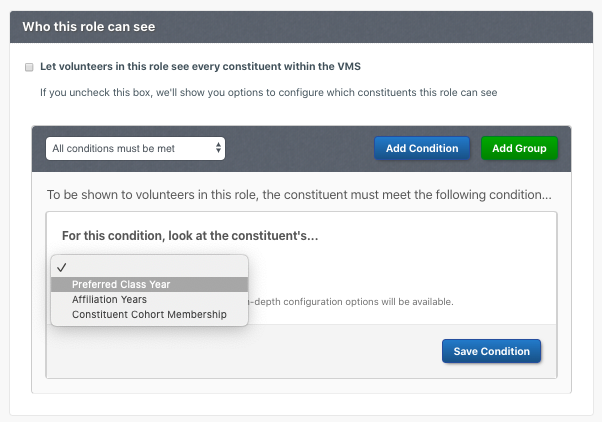
Task: Open the "All conditions must be met" dropdown
Action: coord(135,149)
